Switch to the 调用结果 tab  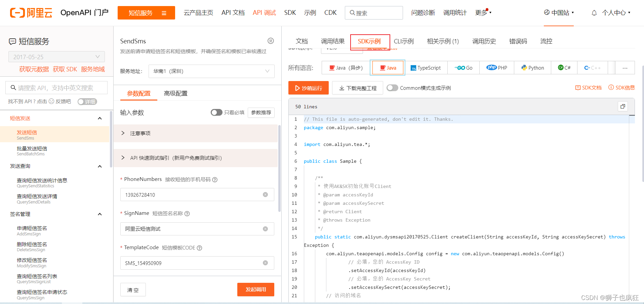333,41
